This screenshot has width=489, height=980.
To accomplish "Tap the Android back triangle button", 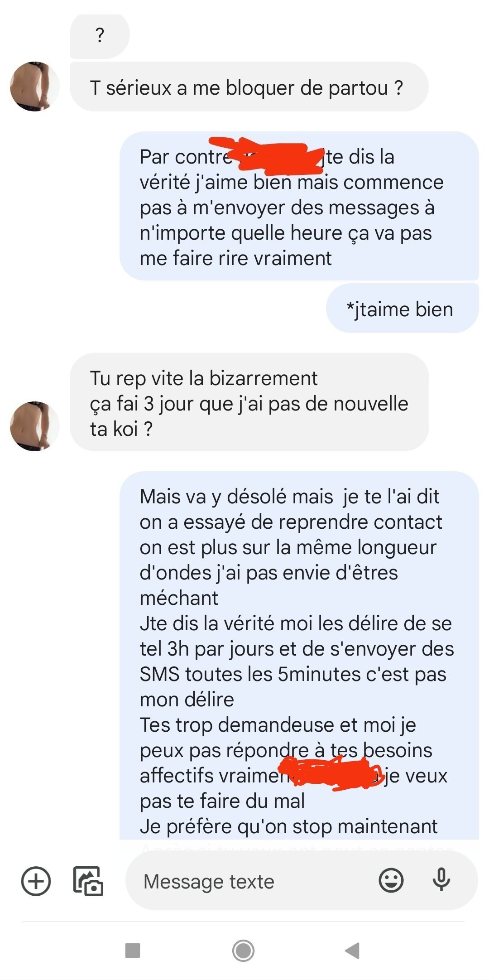I will (352, 951).
